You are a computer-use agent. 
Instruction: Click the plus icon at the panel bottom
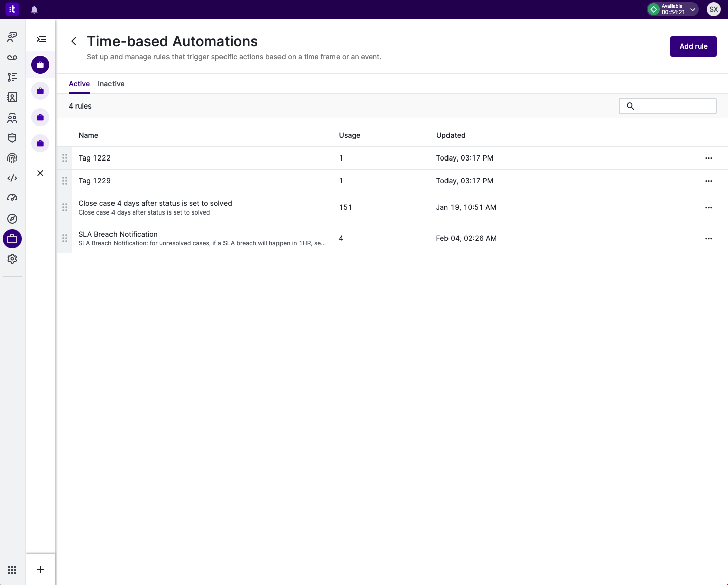[x=41, y=570]
